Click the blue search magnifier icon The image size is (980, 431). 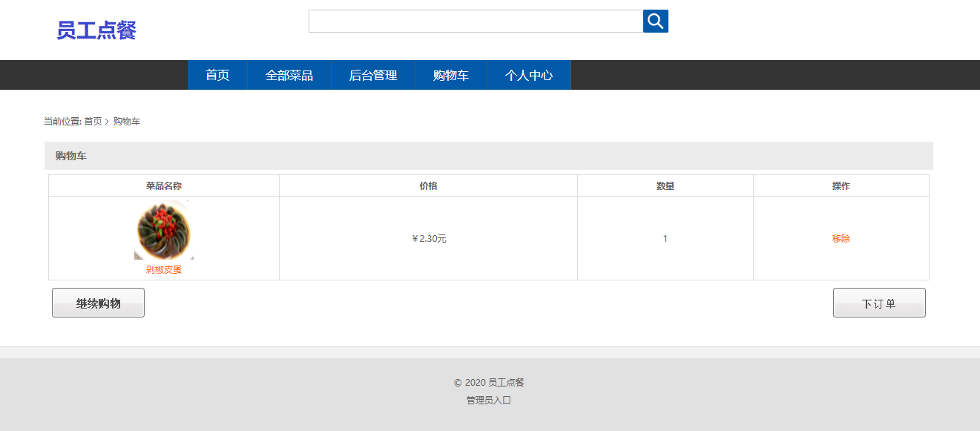pyautogui.click(x=655, y=21)
